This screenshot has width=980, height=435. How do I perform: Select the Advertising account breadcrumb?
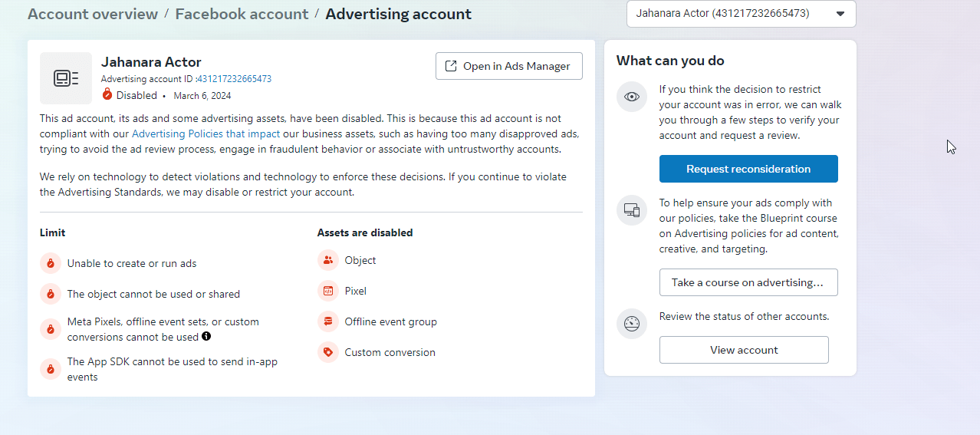click(x=399, y=14)
